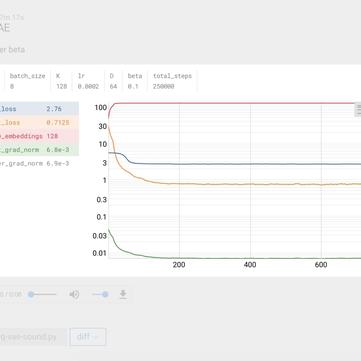Click the 100 label on y-axis
Viewport: 361px width, 361px height.
pyautogui.click(x=100, y=108)
